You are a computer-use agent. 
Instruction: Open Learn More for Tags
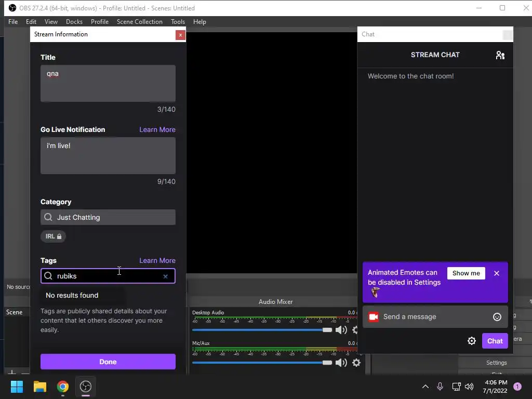[157, 261]
